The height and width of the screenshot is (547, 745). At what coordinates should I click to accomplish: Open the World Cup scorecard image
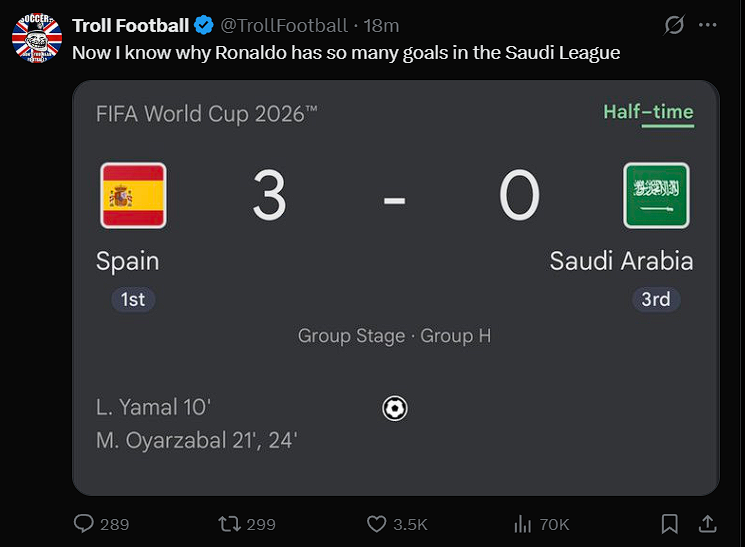point(396,288)
